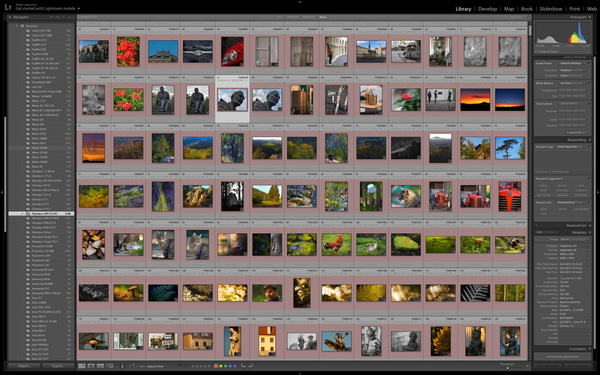Open Survey view from bottom toolbar
The height and width of the screenshot is (375, 600).
(110, 366)
